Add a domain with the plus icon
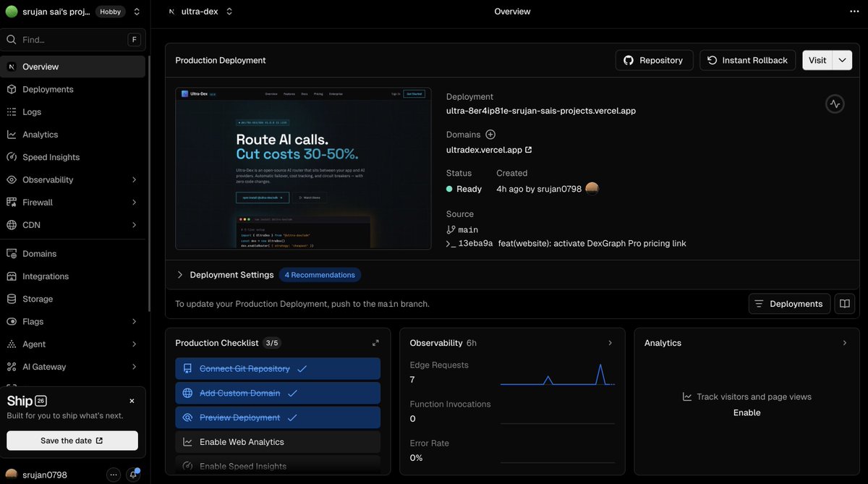868x484 pixels. pos(490,135)
